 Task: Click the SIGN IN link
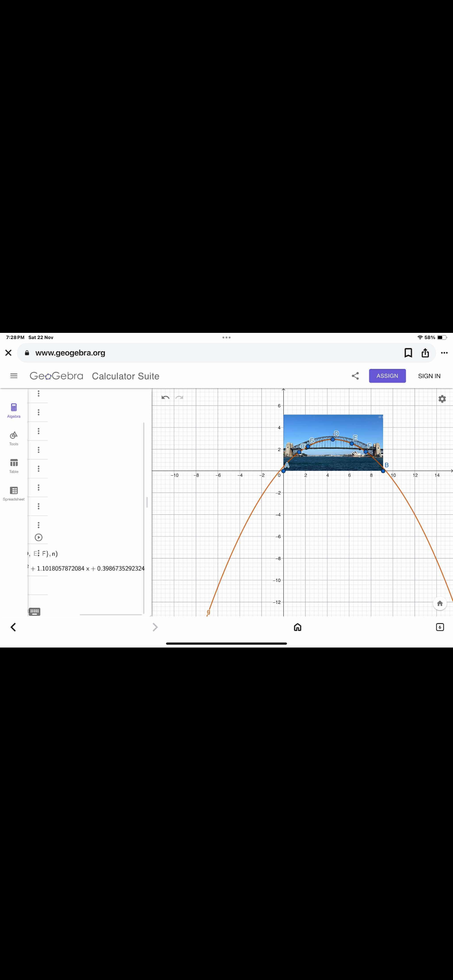coord(429,376)
